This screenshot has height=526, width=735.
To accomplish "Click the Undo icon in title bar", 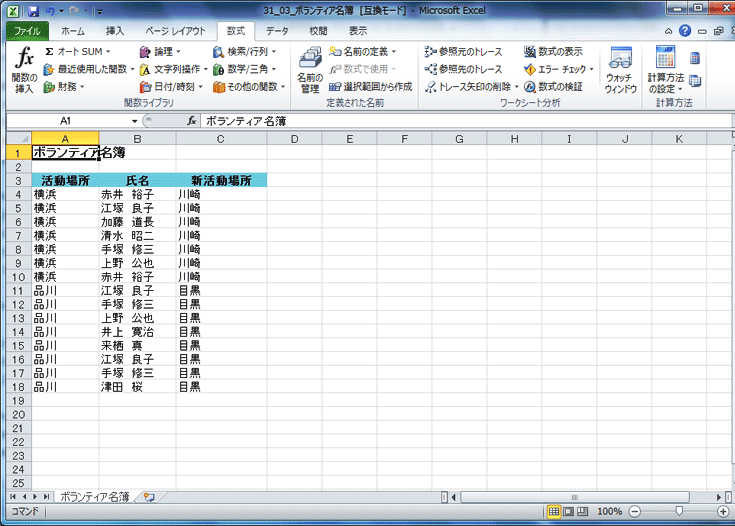I will click(50, 11).
